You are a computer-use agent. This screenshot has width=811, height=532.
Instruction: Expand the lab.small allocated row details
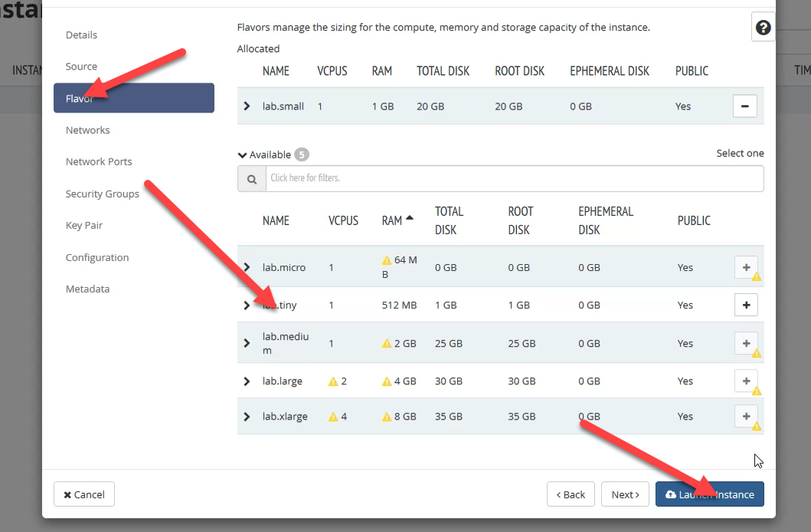[x=247, y=106]
